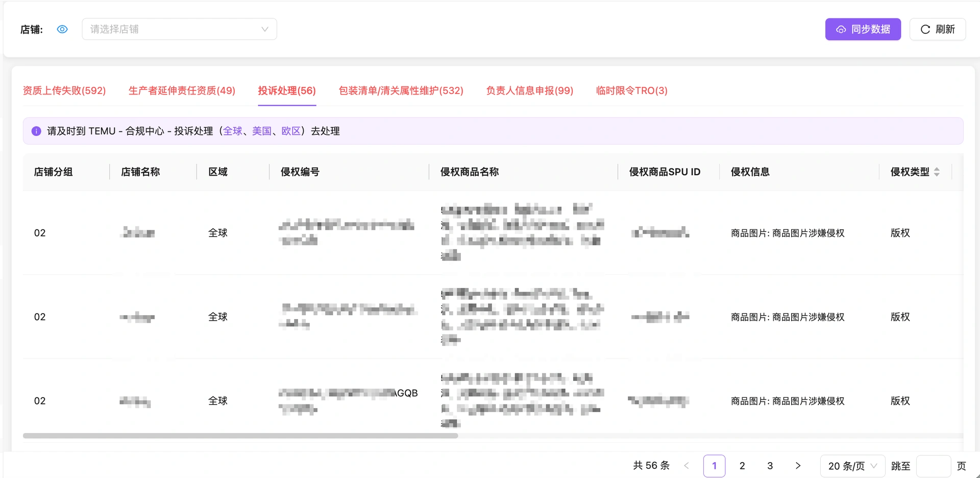Click the 共 56 条 total count text
The height and width of the screenshot is (478, 980).
(x=651, y=466)
